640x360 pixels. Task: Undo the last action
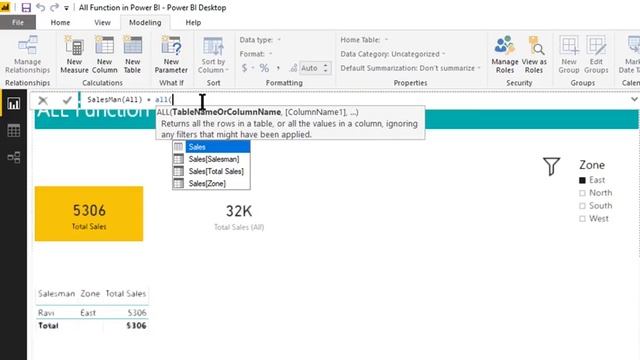coord(40,7)
